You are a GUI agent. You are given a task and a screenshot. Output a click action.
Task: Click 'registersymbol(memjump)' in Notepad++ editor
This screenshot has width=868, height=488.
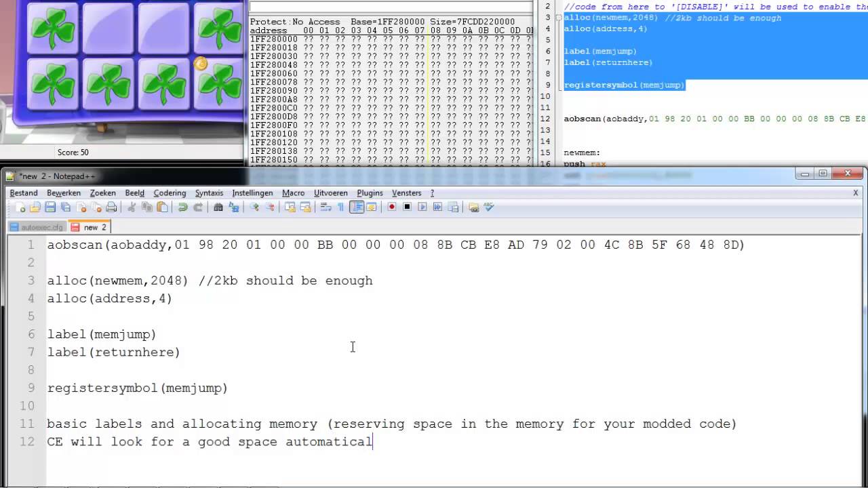point(138,388)
